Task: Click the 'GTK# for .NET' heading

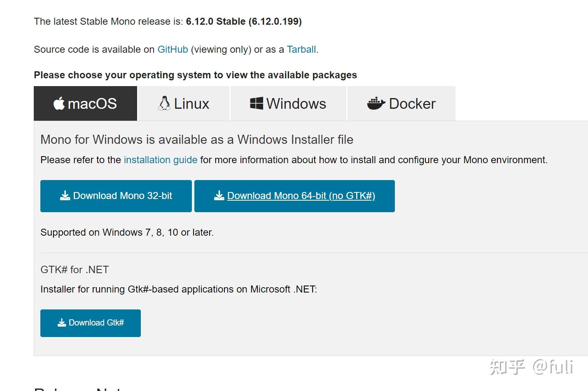Action: [x=75, y=269]
